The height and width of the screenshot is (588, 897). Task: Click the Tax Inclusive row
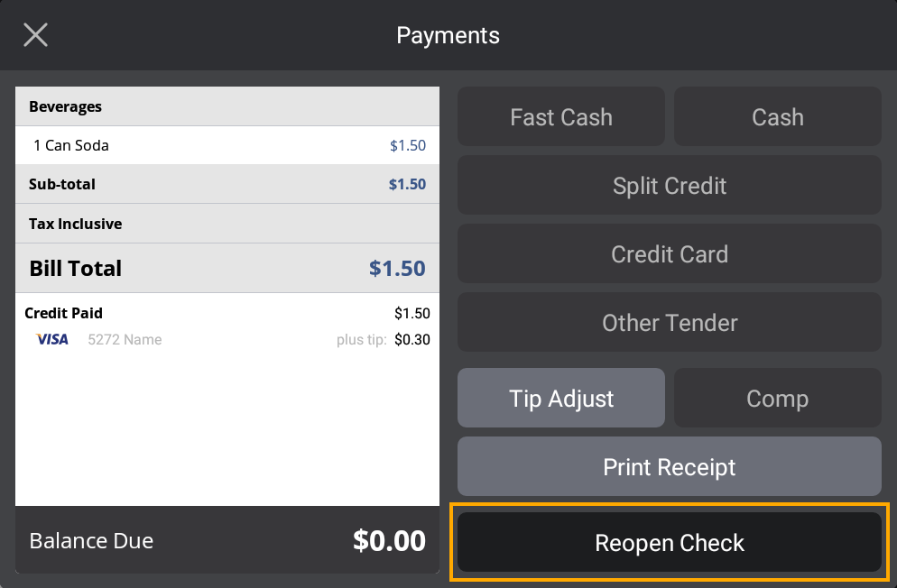(x=227, y=224)
